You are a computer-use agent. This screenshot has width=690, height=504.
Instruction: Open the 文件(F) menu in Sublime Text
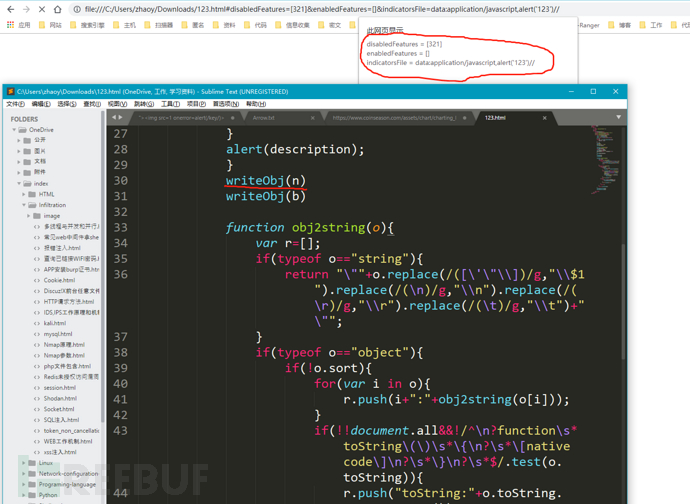tap(15, 104)
